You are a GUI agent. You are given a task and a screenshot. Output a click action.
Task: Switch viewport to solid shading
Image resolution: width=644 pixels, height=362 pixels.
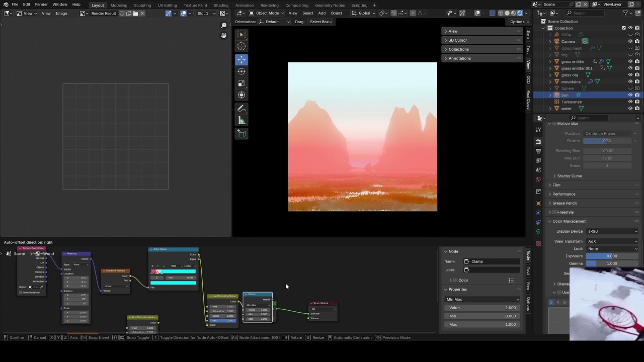(x=507, y=13)
